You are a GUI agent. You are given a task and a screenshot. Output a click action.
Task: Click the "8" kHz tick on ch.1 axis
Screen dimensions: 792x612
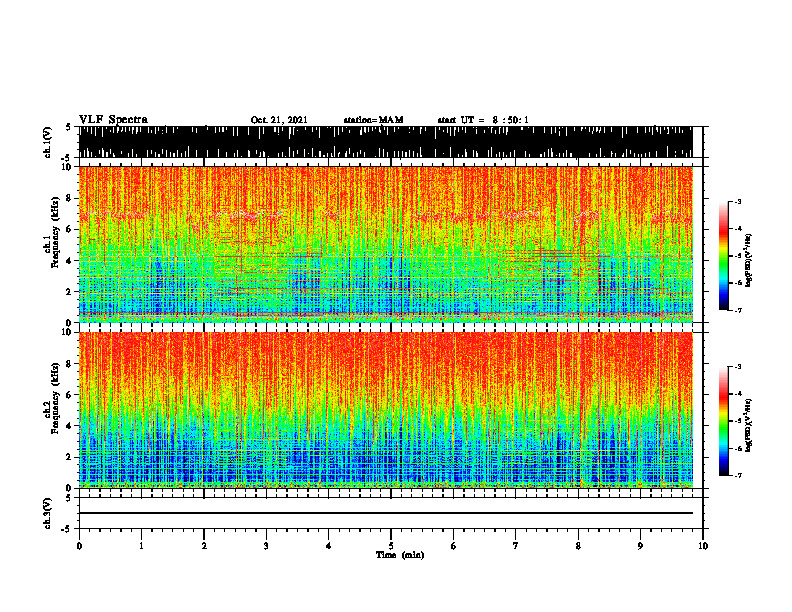tap(69, 198)
